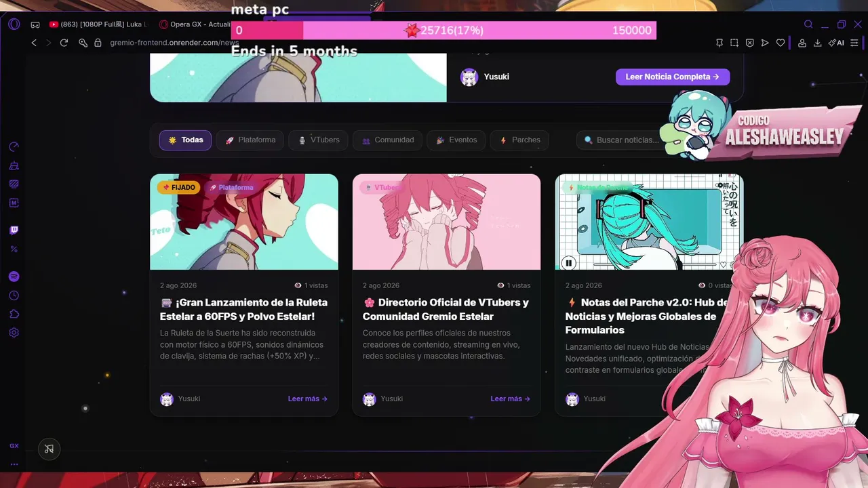Image resolution: width=868 pixels, height=488 pixels.
Task: Open the ad blocker shield icon
Action: [x=749, y=43]
